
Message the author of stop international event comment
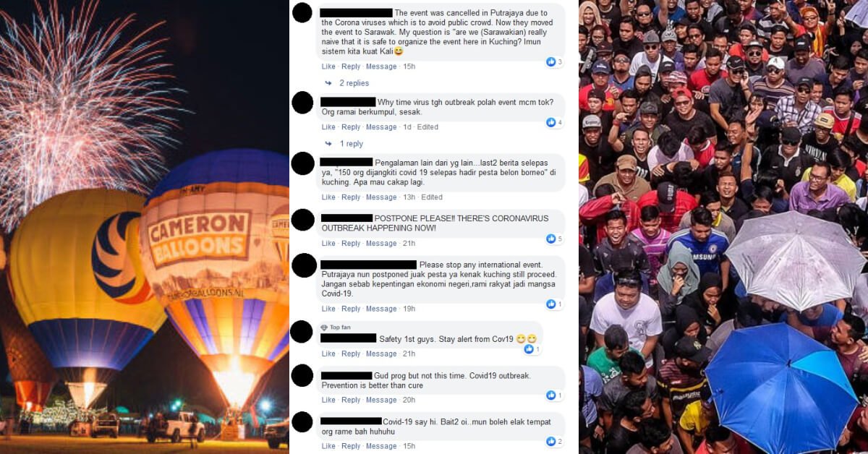(381, 309)
